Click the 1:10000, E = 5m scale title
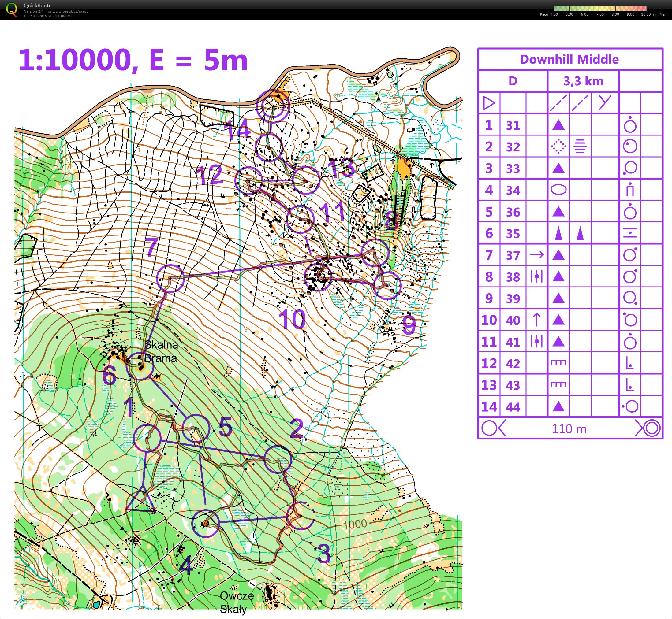The height and width of the screenshot is (619, 672). 133,60
